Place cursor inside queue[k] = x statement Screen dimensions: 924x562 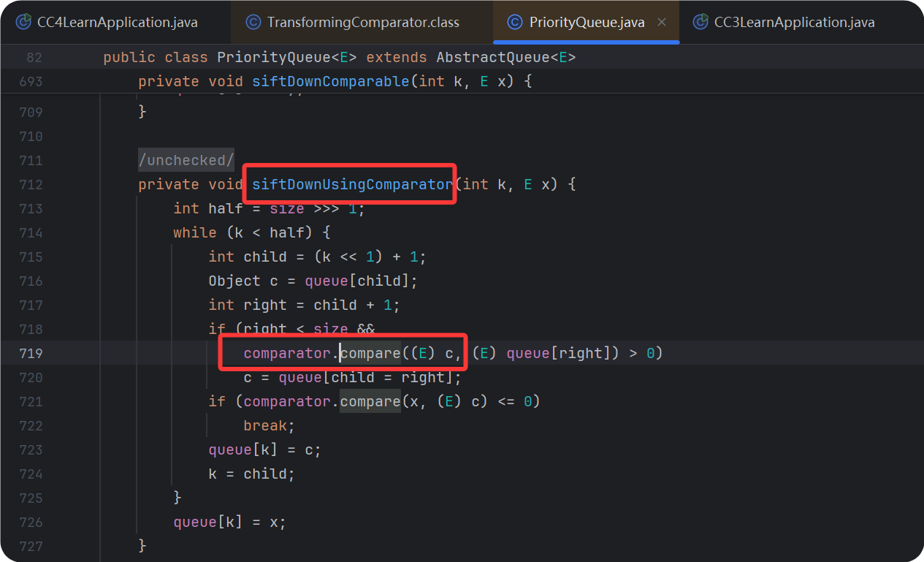226,522
